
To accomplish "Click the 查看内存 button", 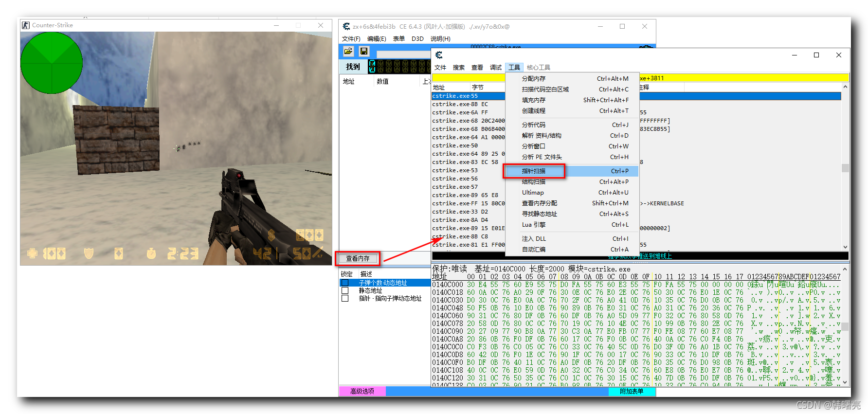I will point(358,258).
